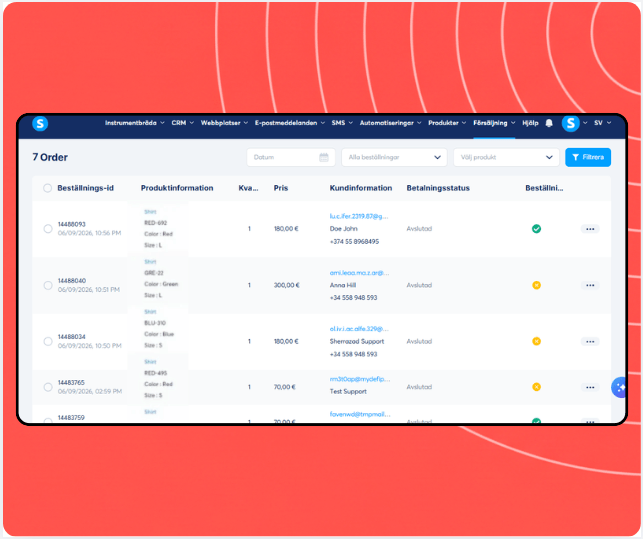Screen dimensions: 643x539
Task: Click the yellow status icon for order 14488040
Action: coord(536,285)
